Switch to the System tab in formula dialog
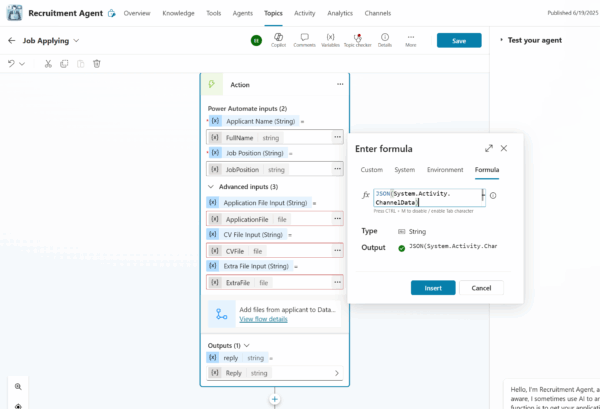This screenshot has height=409, width=600. (404, 169)
